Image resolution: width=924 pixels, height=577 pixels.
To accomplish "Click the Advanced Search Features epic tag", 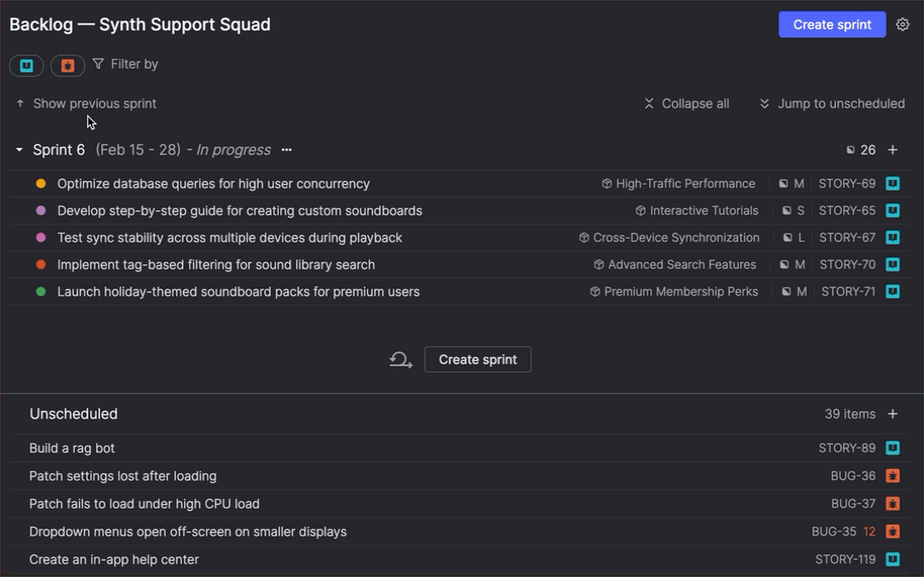I will (x=674, y=265).
